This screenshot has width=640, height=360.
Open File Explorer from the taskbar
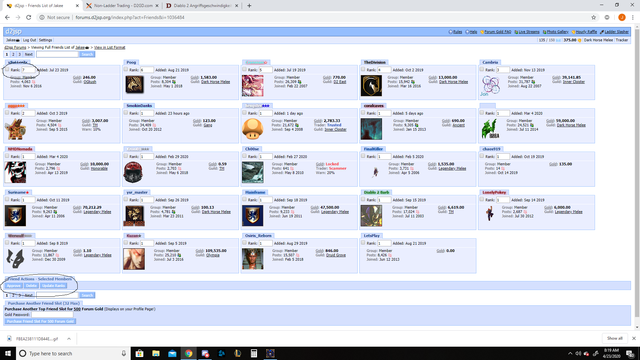(x=156, y=353)
